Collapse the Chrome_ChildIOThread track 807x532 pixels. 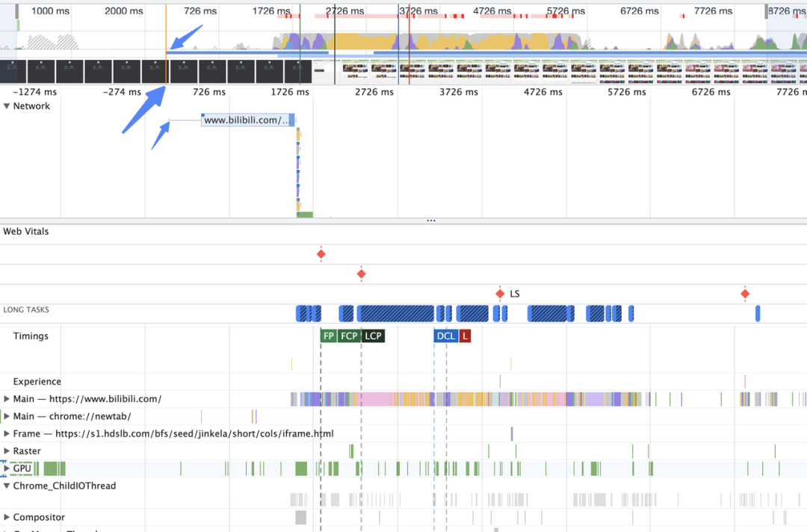pos(7,485)
